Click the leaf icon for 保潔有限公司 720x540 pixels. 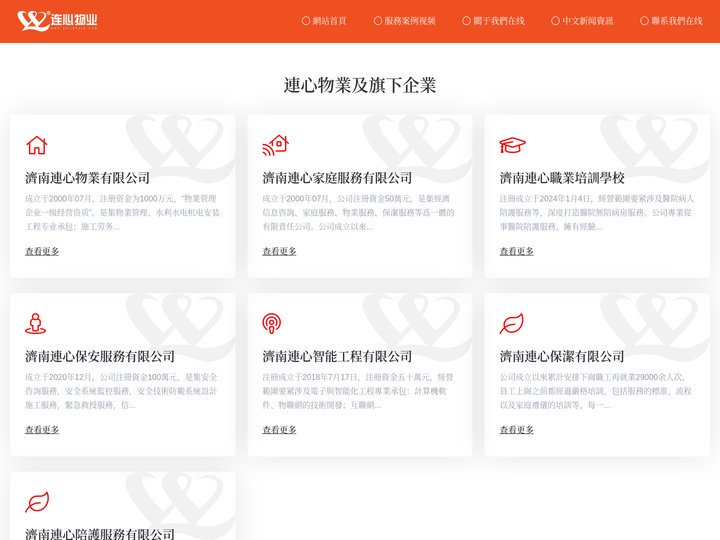click(x=512, y=323)
